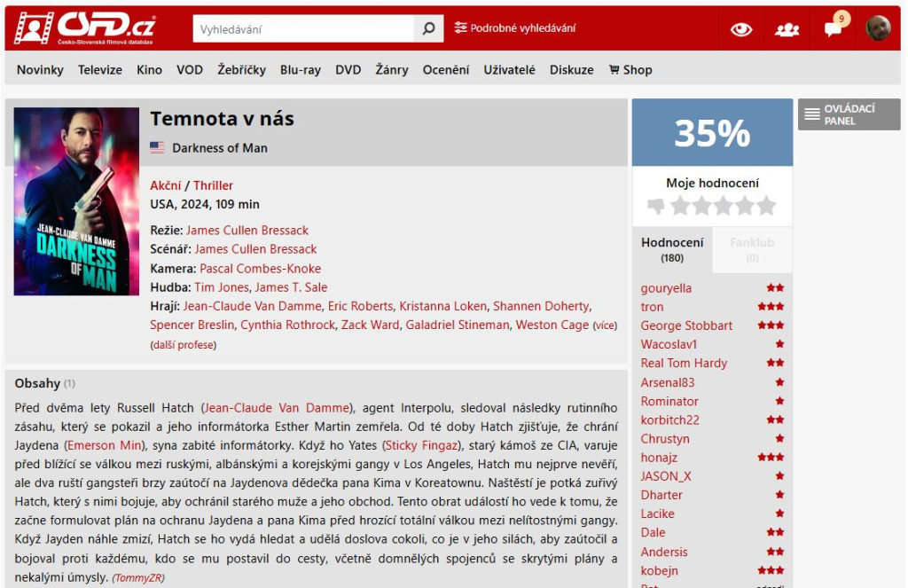Open Emerson Min link in synopsis
Image resolution: width=908 pixels, height=588 pixels.
click(x=105, y=445)
